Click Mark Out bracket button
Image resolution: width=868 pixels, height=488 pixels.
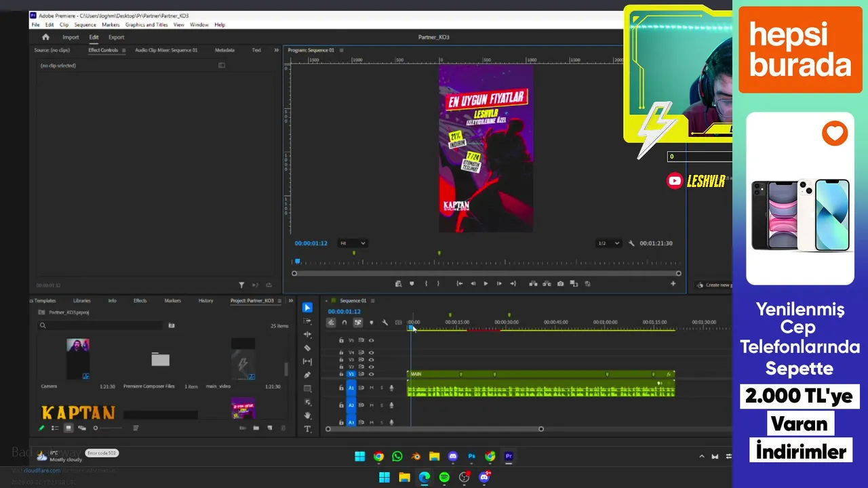pos(438,283)
